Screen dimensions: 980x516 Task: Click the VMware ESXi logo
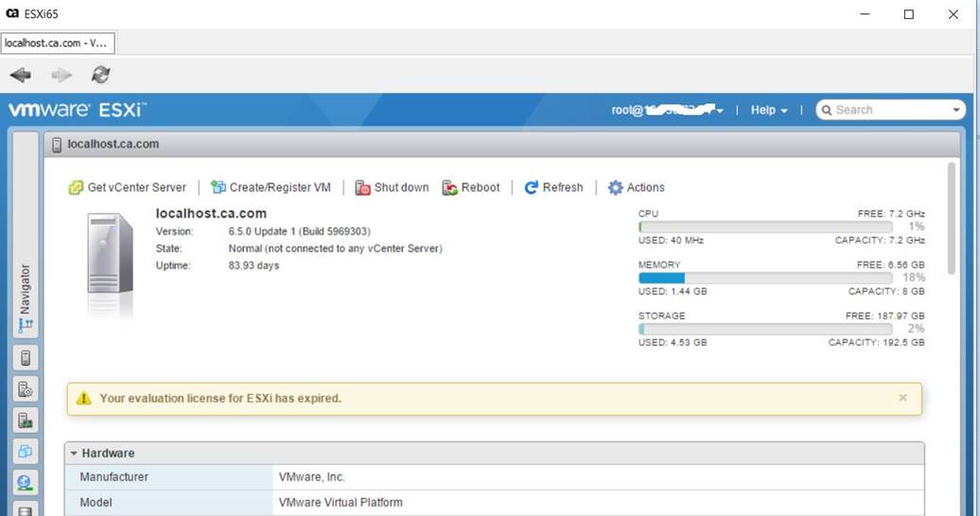[x=78, y=110]
